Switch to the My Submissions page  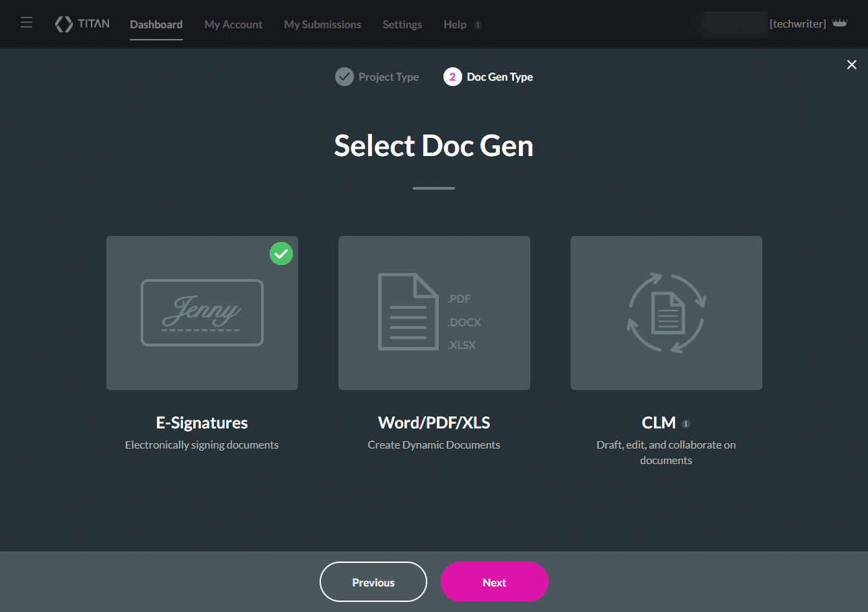[x=322, y=24]
